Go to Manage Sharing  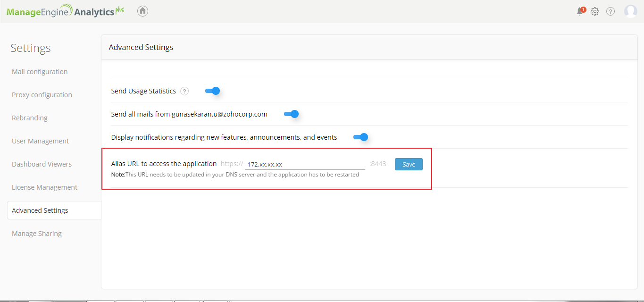(x=37, y=234)
